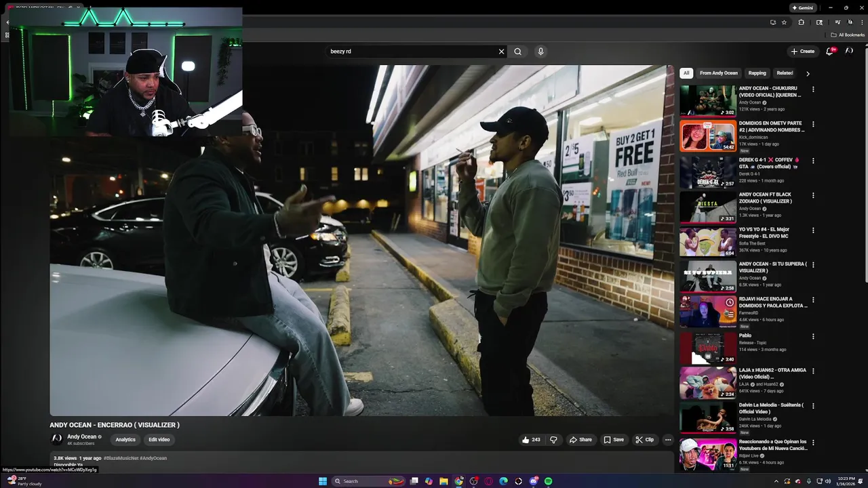Click title 'Reaccionando a Que Opinan los Youtubers'
Screen dimensions: 868x488
pos(773,445)
